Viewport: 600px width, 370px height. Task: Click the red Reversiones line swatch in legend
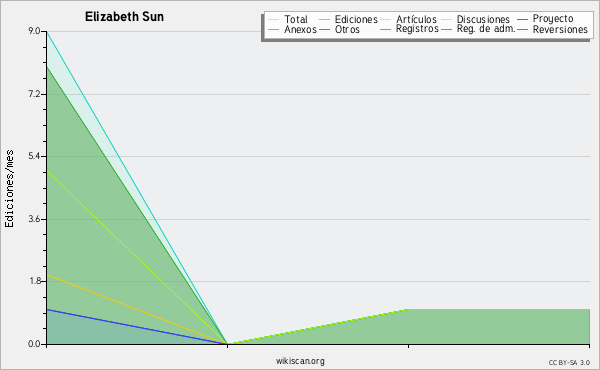522,29
